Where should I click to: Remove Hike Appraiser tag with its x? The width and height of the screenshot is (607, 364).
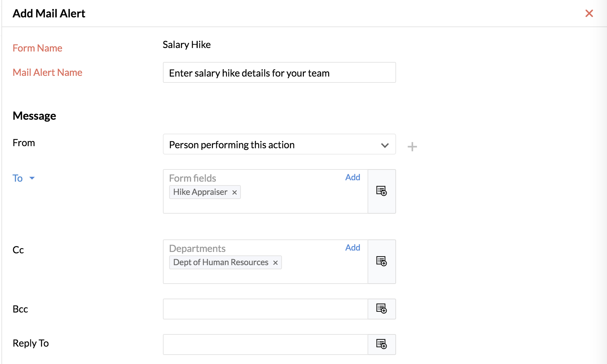[x=235, y=192]
